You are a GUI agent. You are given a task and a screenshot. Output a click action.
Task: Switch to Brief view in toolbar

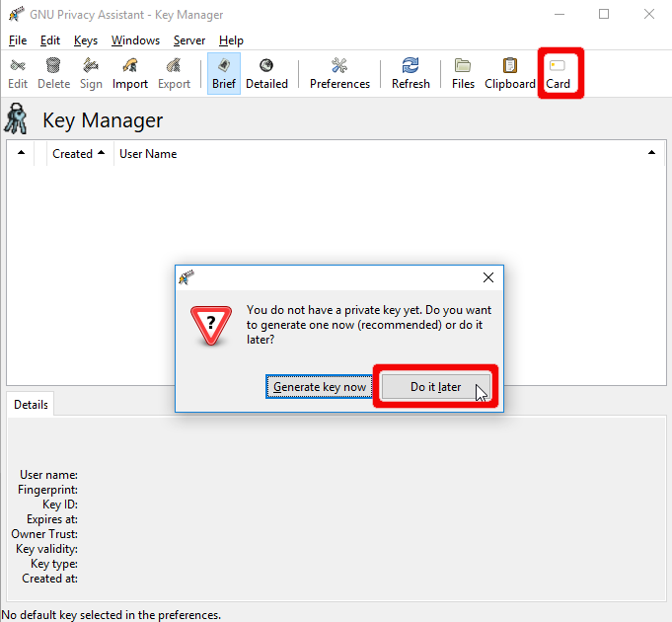pyautogui.click(x=224, y=73)
